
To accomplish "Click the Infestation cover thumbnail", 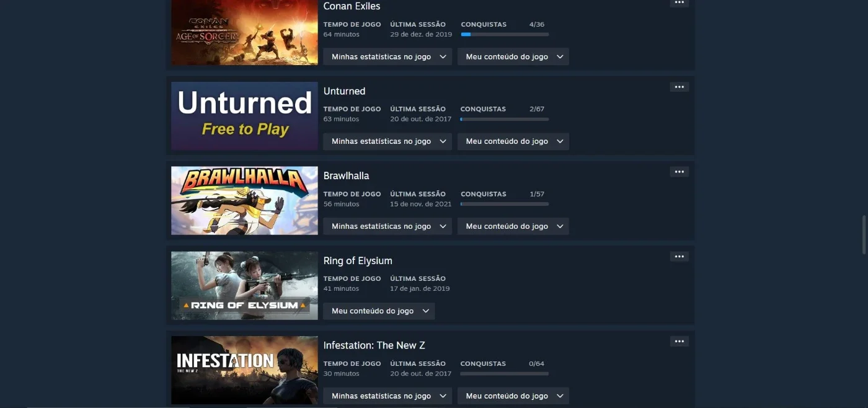I will pyautogui.click(x=244, y=370).
